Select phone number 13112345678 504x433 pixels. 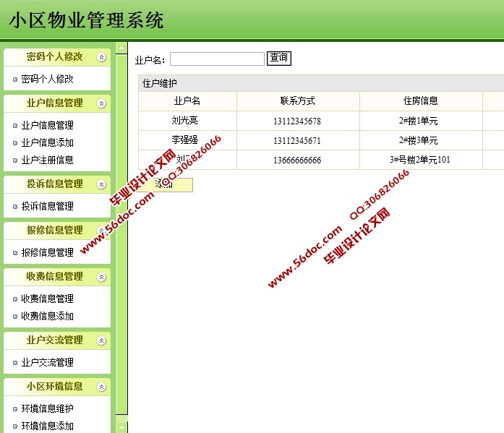297,121
